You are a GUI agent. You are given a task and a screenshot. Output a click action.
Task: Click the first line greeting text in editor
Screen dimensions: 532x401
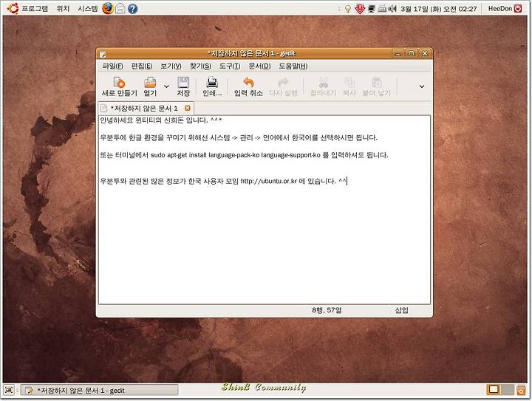click(161, 120)
